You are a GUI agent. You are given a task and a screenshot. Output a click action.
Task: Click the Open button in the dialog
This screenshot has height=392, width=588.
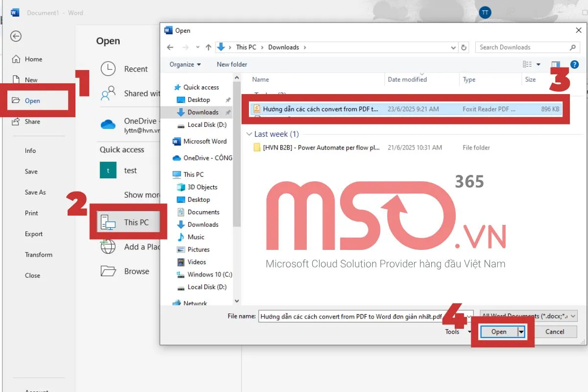(499, 332)
